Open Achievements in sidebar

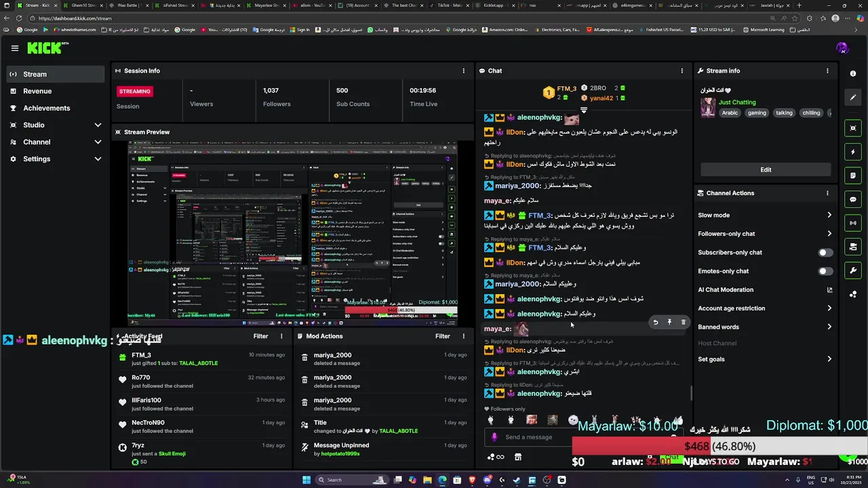[x=56, y=108]
